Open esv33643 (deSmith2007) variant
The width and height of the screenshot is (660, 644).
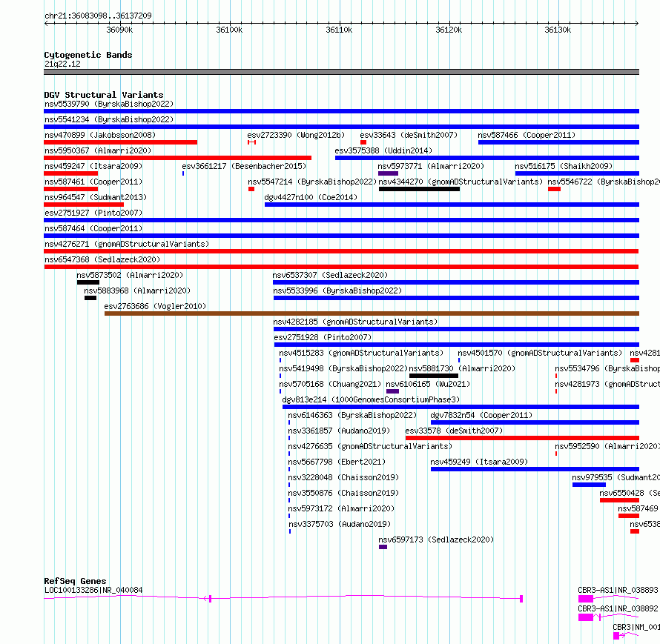click(409, 135)
